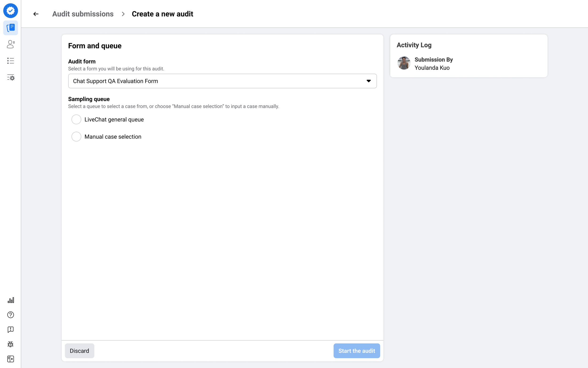Open the Audit form dropdown
The image size is (588, 368).
pyautogui.click(x=219, y=81)
